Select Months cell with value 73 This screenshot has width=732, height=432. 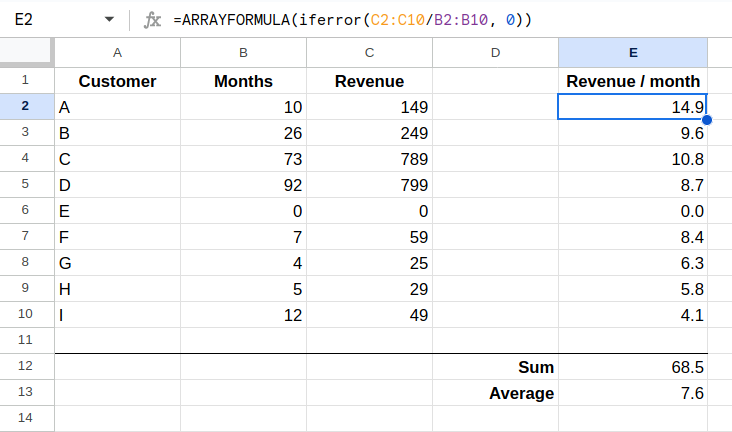[x=244, y=159]
